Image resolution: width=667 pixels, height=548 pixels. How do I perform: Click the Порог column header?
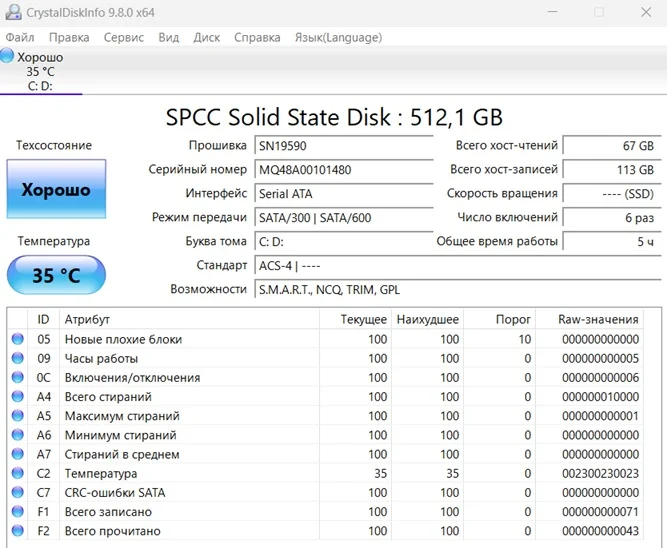[x=499, y=319]
